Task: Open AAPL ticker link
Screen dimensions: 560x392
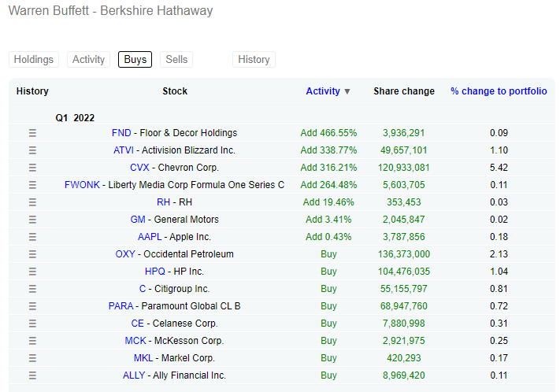Action: tap(150, 237)
